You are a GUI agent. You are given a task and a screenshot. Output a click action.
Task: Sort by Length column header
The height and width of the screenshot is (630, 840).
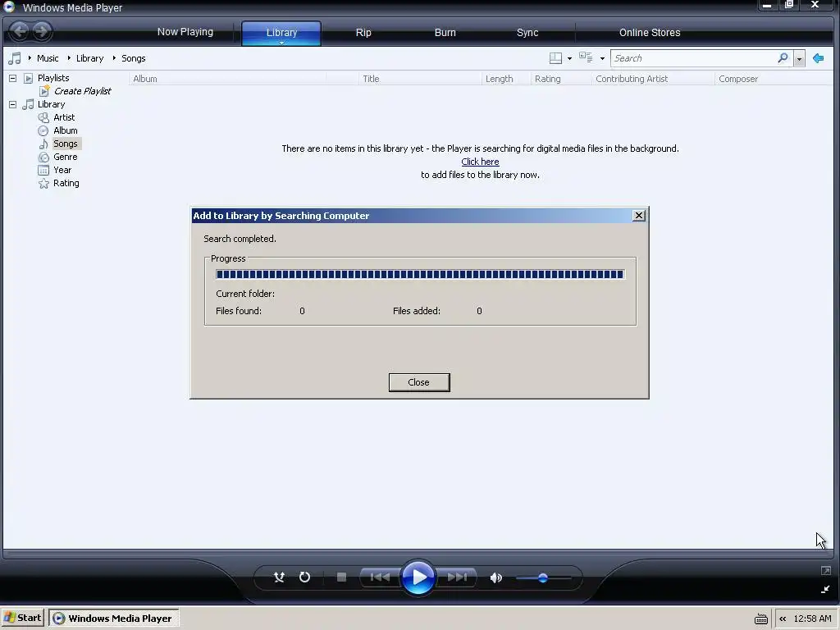click(x=505, y=79)
